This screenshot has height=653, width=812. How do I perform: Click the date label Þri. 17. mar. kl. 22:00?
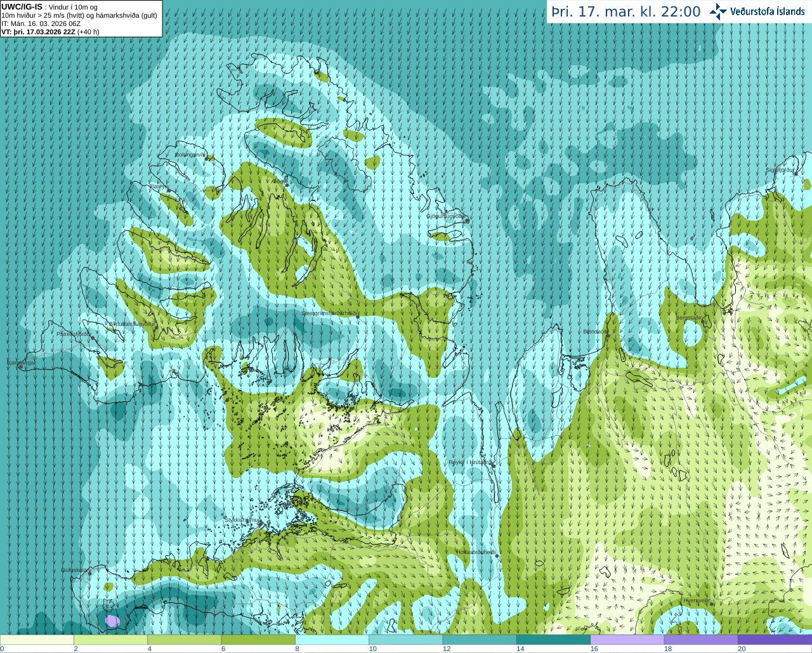626,12
